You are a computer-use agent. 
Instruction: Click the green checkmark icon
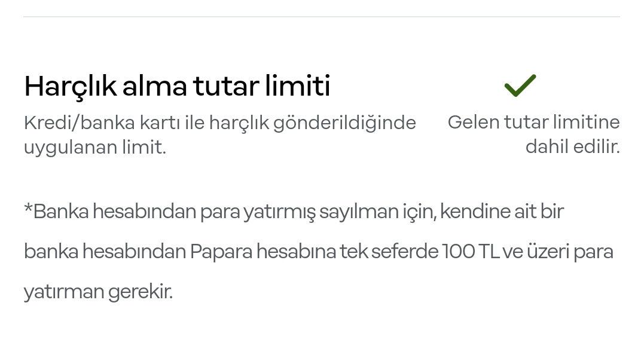[520, 85]
